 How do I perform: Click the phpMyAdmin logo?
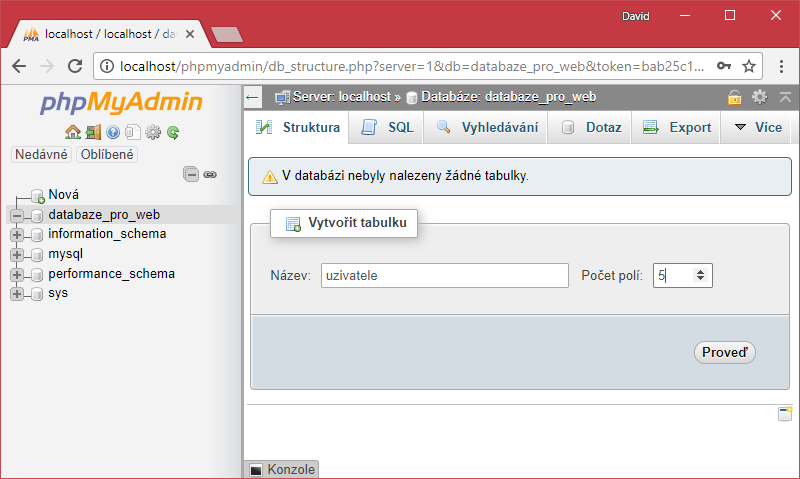click(x=121, y=102)
